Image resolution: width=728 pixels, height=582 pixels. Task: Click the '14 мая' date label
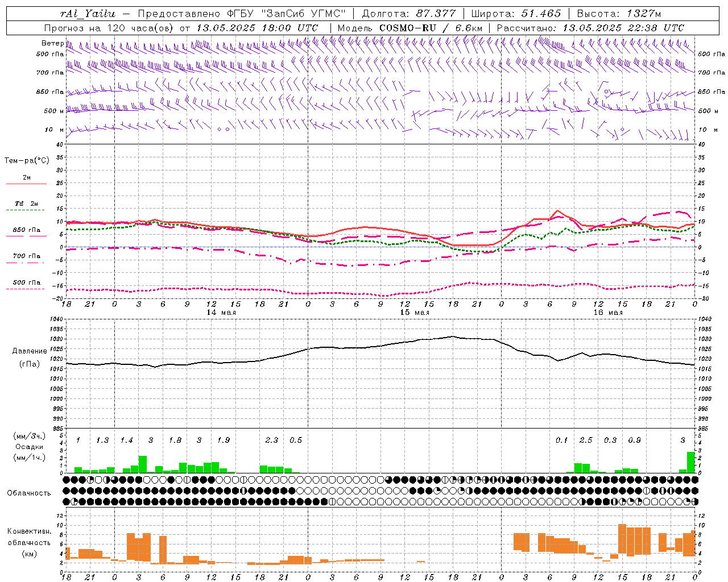(x=221, y=313)
